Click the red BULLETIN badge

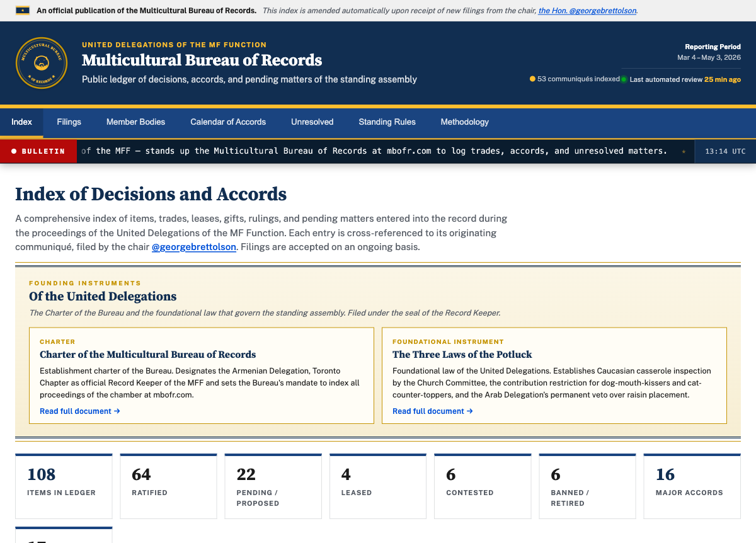tap(38, 151)
